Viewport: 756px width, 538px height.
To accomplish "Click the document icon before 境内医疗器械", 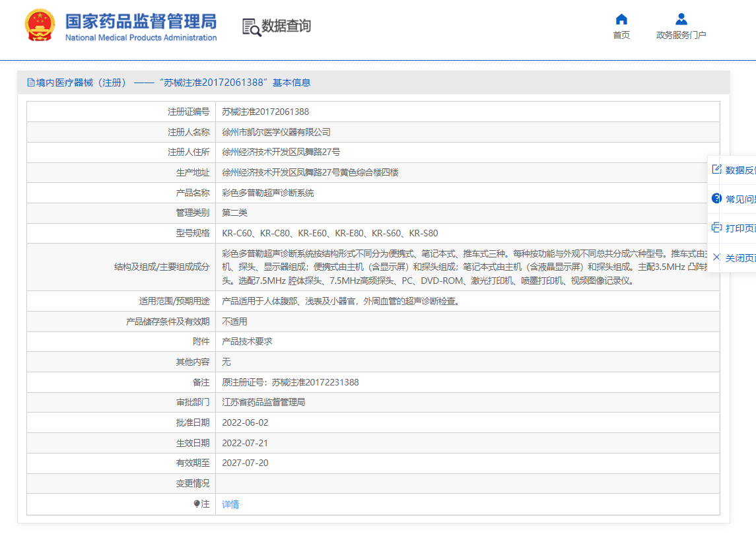I will (x=30, y=83).
